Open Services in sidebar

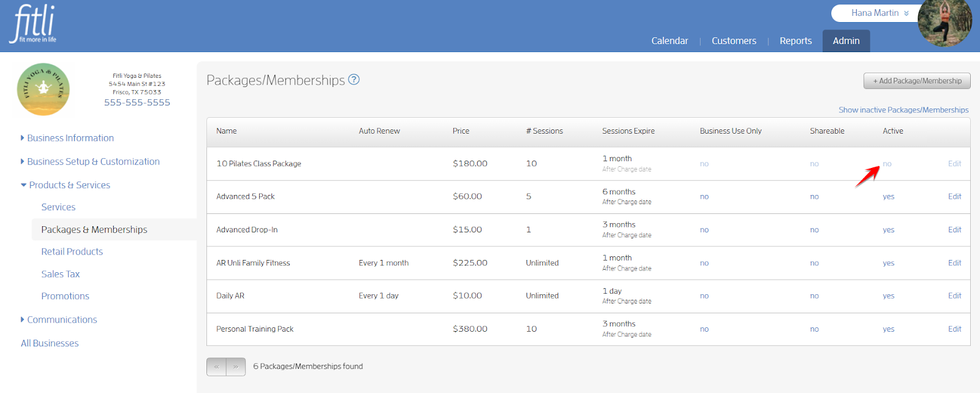(58, 207)
